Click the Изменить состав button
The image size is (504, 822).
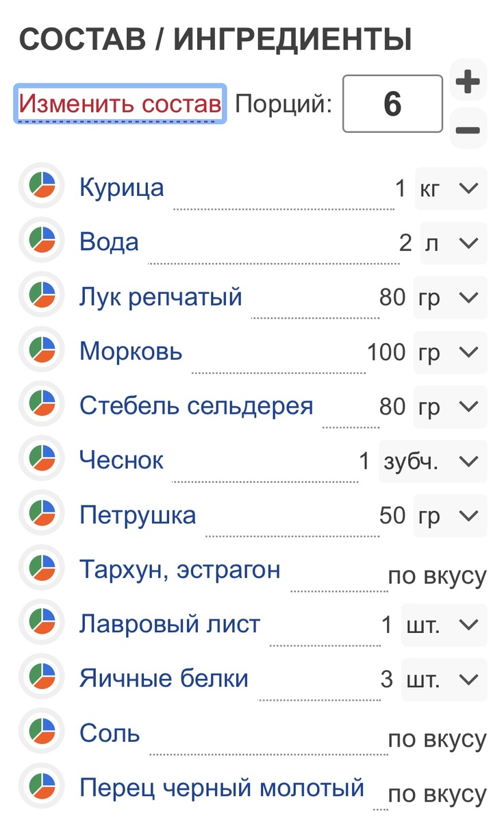(x=120, y=103)
